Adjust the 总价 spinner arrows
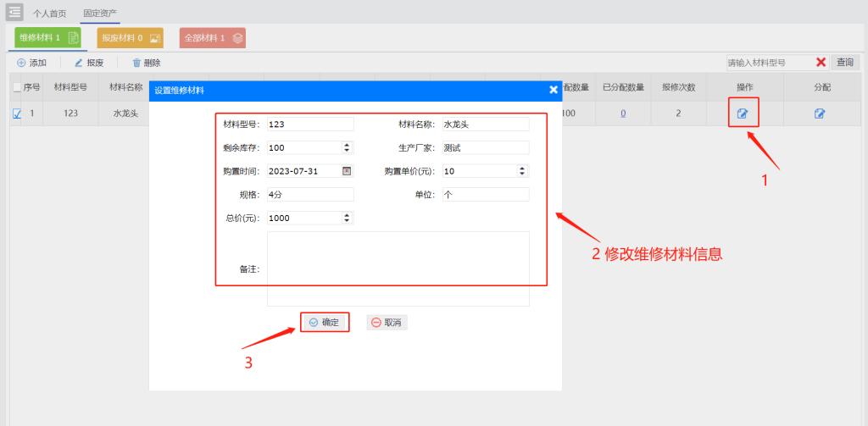The width and height of the screenshot is (868, 426). [x=346, y=218]
